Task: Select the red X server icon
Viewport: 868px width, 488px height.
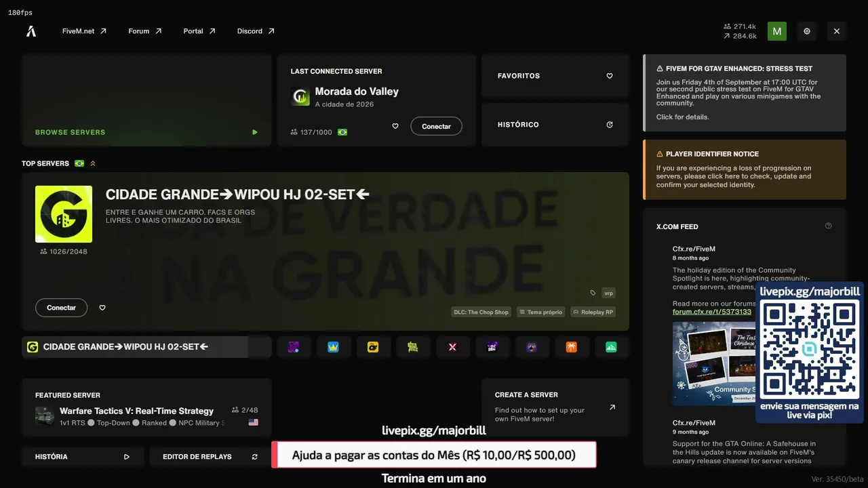Action: 453,347
